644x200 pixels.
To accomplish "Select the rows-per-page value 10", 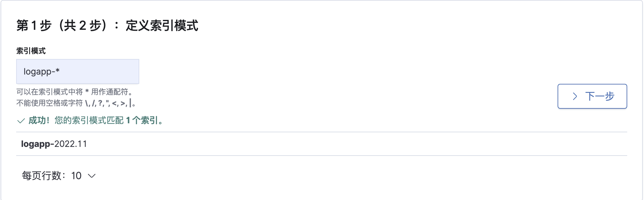I will pyautogui.click(x=76, y=176).
